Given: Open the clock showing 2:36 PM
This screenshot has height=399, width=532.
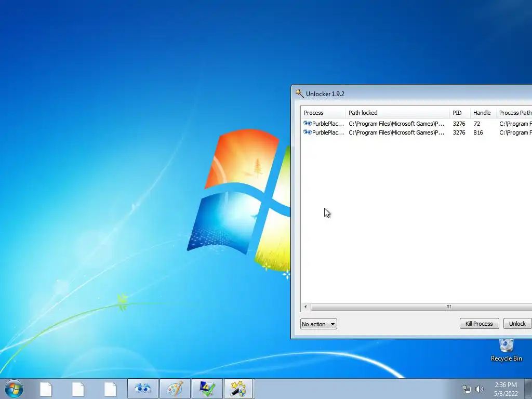Looking at the screenshot, I should click(x=506, y=389).
